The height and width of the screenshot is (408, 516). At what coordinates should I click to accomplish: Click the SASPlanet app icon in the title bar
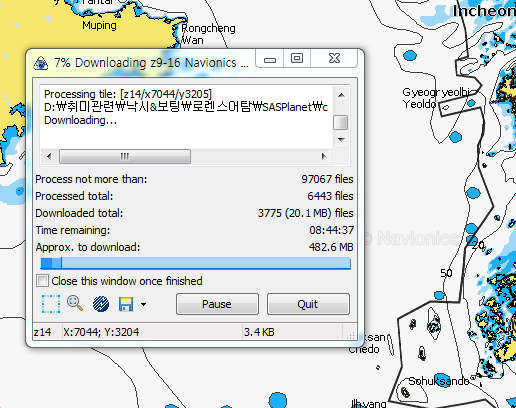41,63
